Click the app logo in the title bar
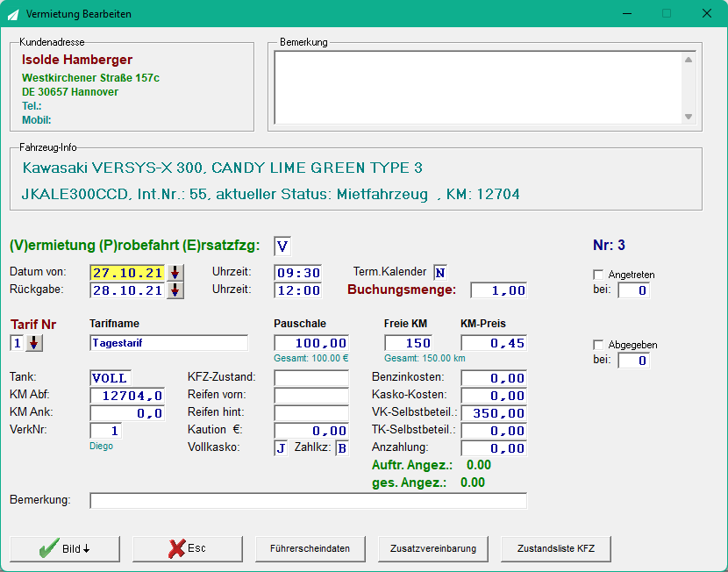Image resolution: width=728 pixels, height=572 pixels. coord(13,14)
